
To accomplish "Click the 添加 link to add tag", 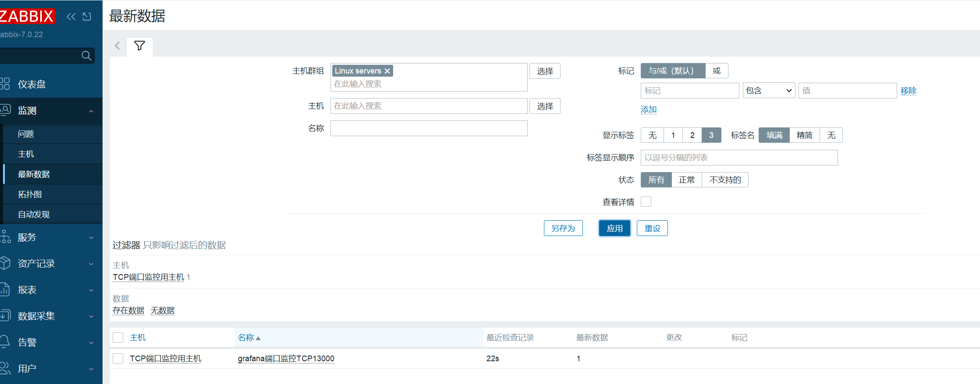I will [x=648, y=109].
